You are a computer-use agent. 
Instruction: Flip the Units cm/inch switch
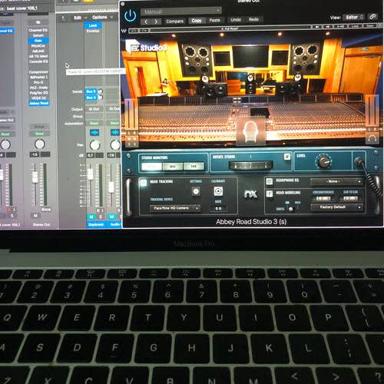291,209
